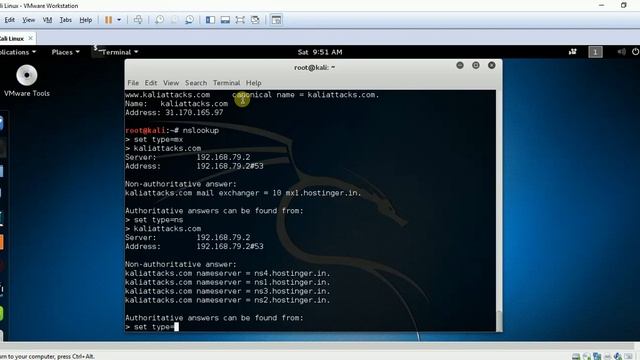Click the 'set type=mx' line
The image size is (640, 360).
point(154,140)
